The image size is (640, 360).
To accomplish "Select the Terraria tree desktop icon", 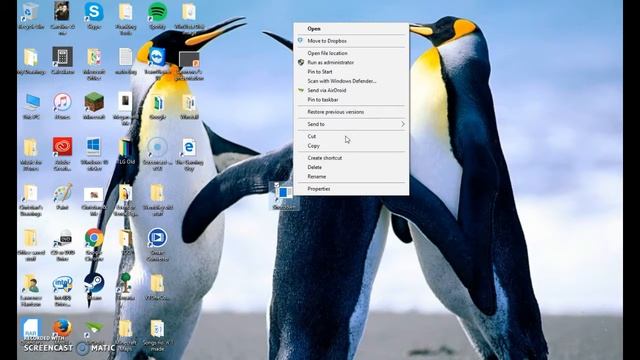I will click(125, 283).
